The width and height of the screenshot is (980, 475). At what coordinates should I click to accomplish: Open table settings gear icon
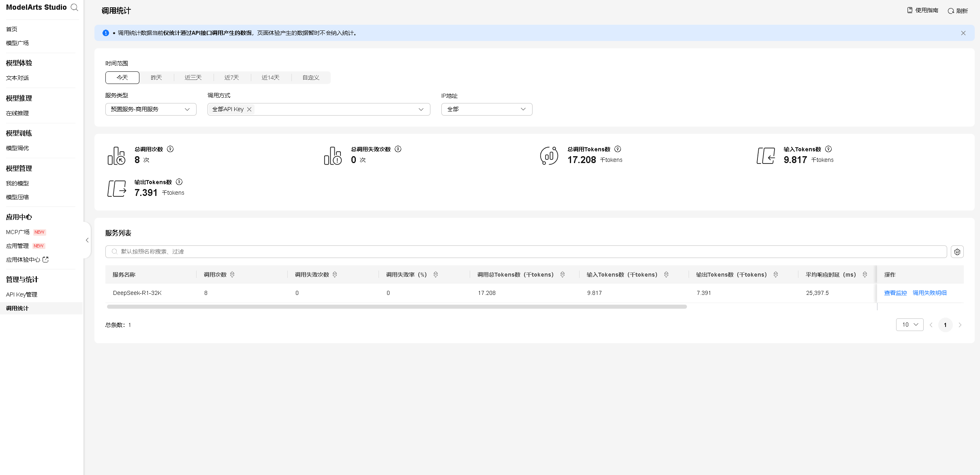(957, 252)
